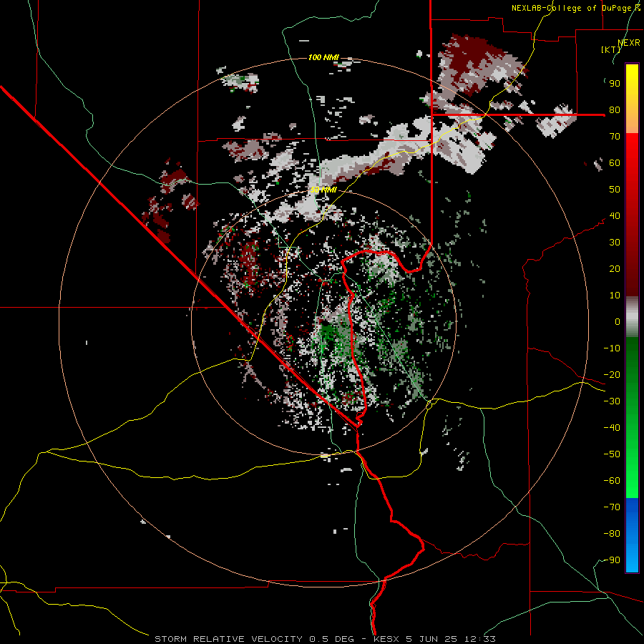Click the 5 JUN 25 date in footer
This screenshot has width=644, height=644.
[431, 639]
